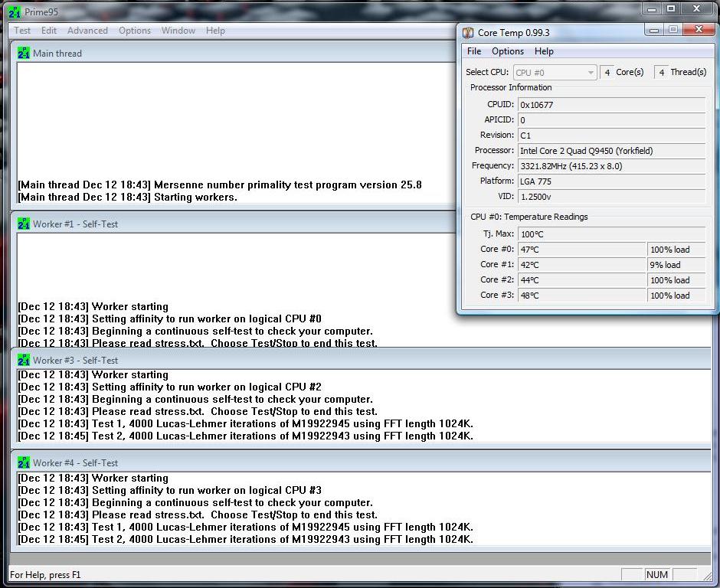Click Worker #3 Test 2 M19922943 line
720x588 pixels.
point(246,436)
